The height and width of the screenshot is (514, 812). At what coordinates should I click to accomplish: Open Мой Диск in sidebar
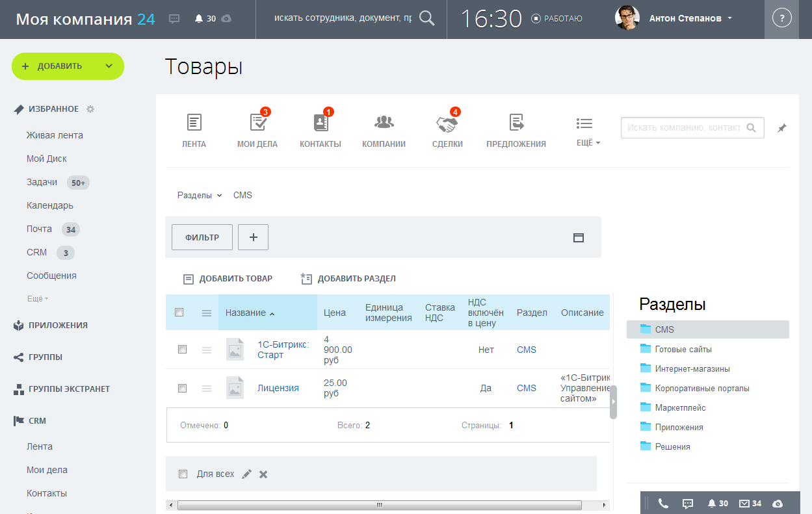pos(47,159)
